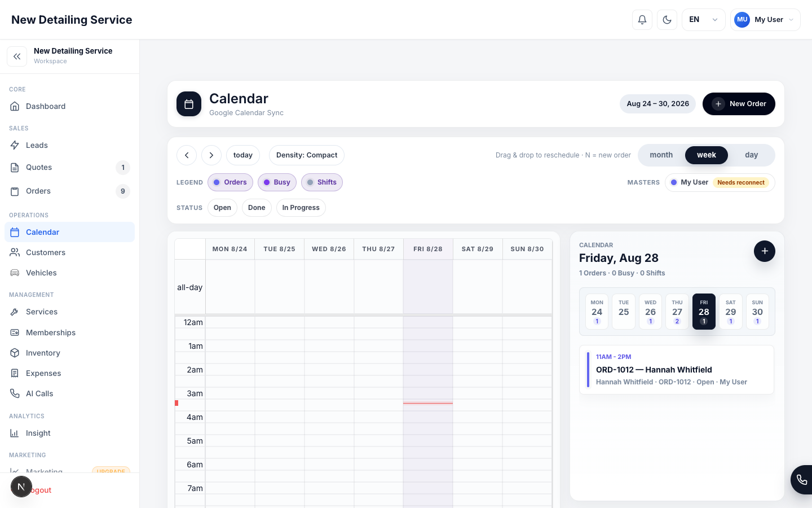Open Dashboard from the sidebar
This screenshot has width=812, height=508.
click(69, 106)
